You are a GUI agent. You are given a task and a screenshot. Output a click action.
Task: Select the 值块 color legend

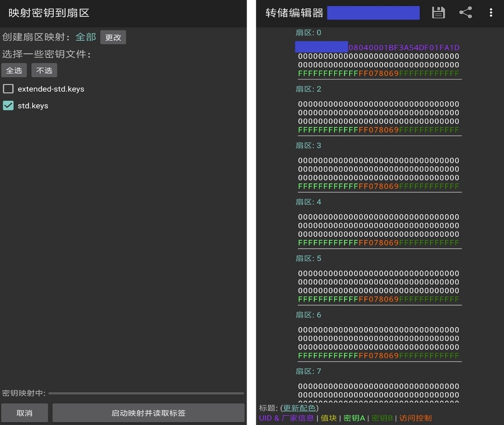(x=329, y=418)
